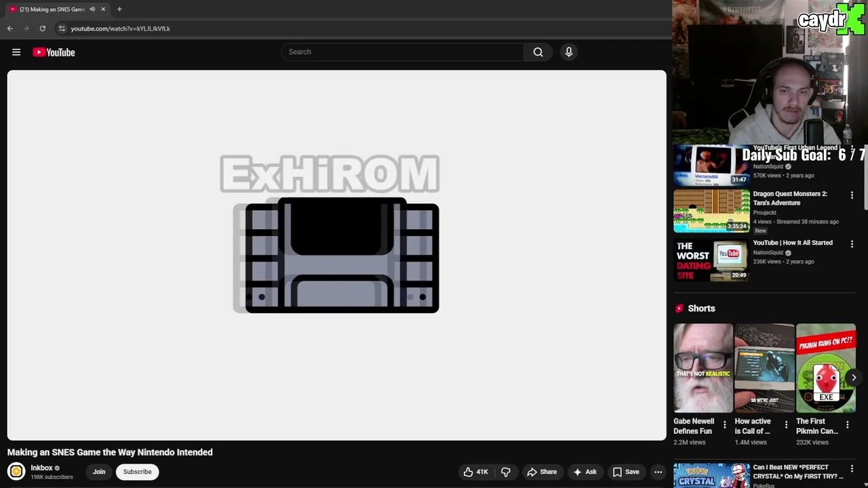
Task: Focus the YouTube search field
Action: (403, 52)
